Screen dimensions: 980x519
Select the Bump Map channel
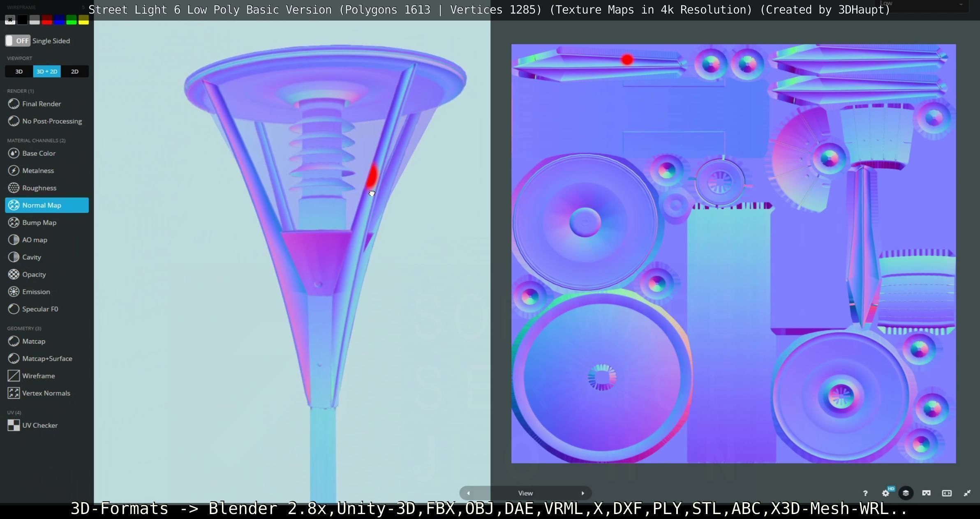point(39,222)
